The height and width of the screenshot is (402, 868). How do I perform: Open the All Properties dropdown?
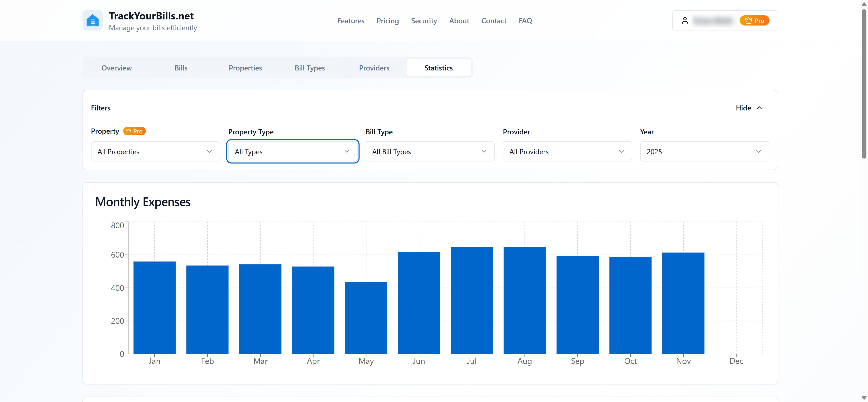coord(155,152)
